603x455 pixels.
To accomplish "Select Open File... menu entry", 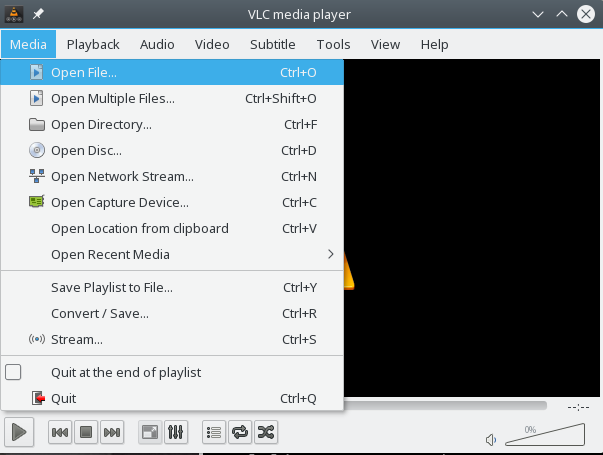I will 172,72.
